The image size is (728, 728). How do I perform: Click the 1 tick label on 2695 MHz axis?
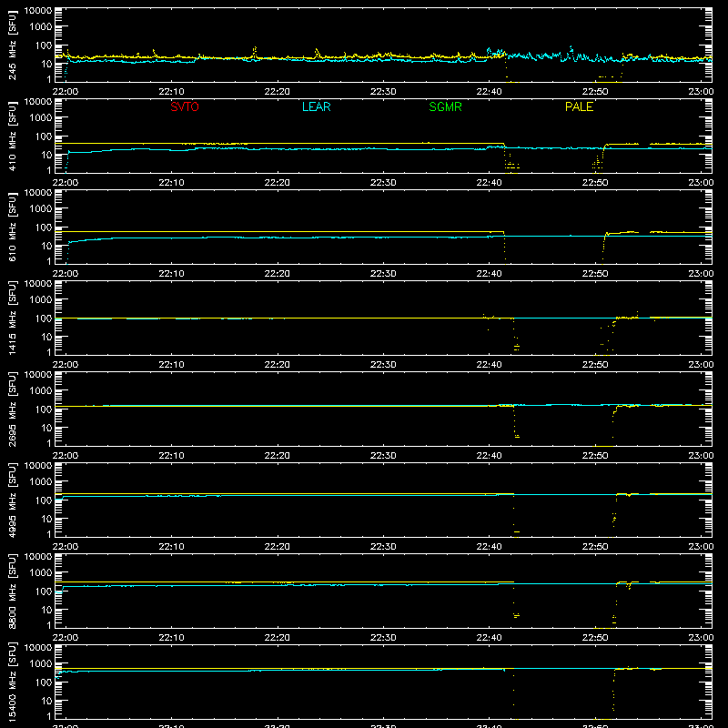pyautogui.click(x=49, y=443)
